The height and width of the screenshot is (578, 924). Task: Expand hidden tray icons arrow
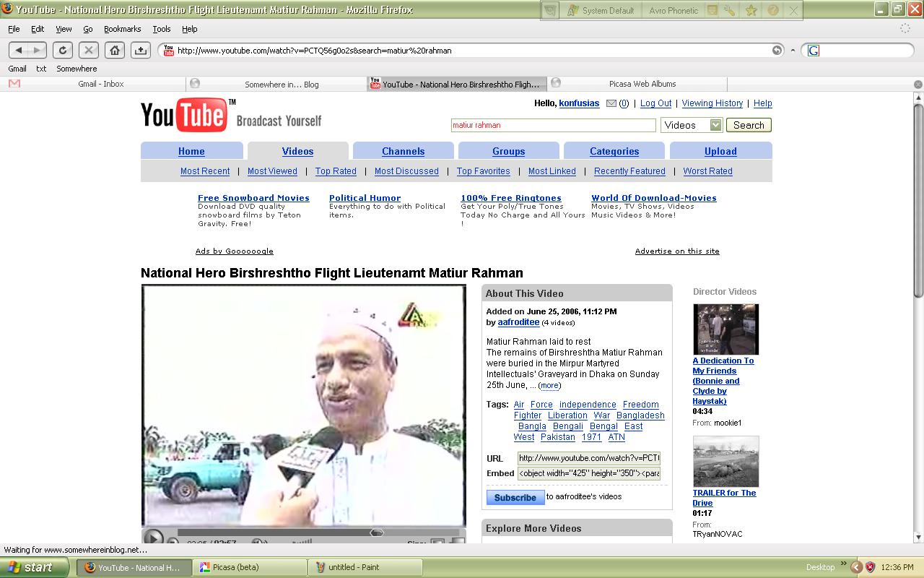856,567
